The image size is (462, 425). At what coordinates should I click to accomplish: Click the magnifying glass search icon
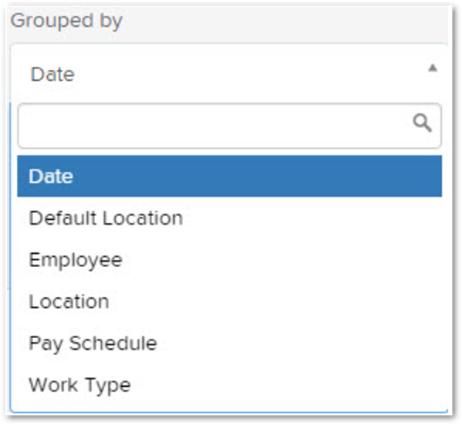422,123
